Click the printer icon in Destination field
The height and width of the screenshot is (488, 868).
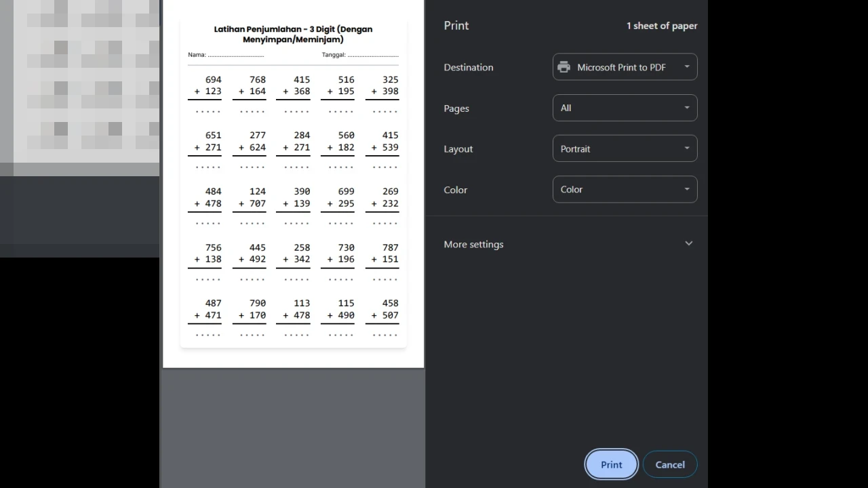[564, 67]
